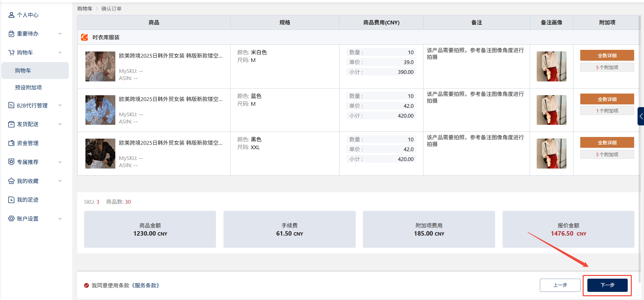Click 5个附加项 for the 黑色 XXL item
The width and height of the screenshot is (644, 300).
pos(607,154)
